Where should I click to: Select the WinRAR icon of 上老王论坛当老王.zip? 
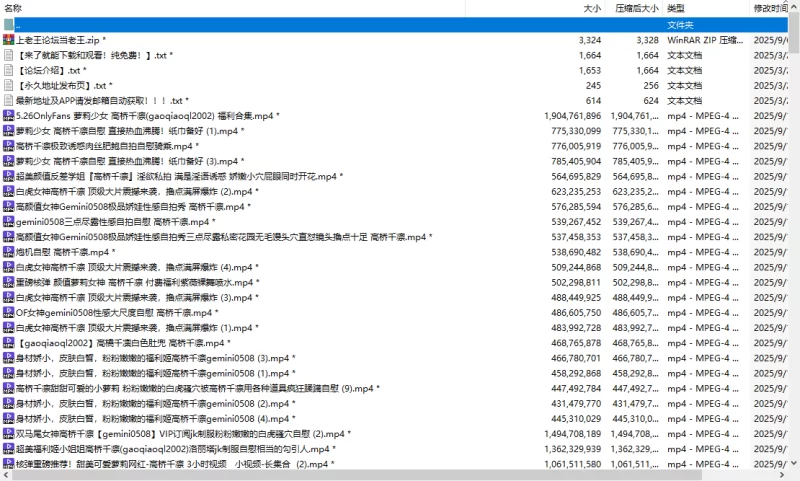click(x=8, y=40)
